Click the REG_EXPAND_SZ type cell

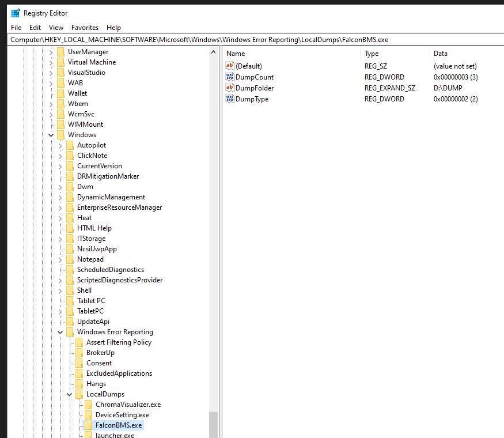[389, 88]
